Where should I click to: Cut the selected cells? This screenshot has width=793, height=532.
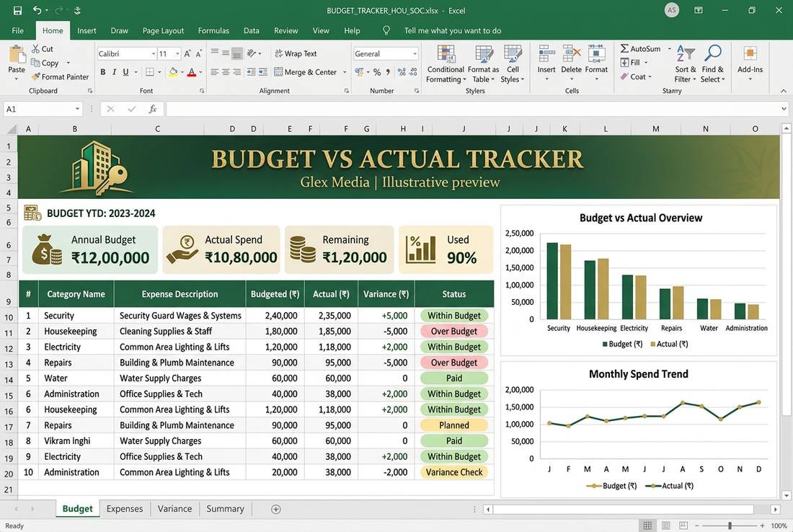pyautogui.click(x=42, y=48)
